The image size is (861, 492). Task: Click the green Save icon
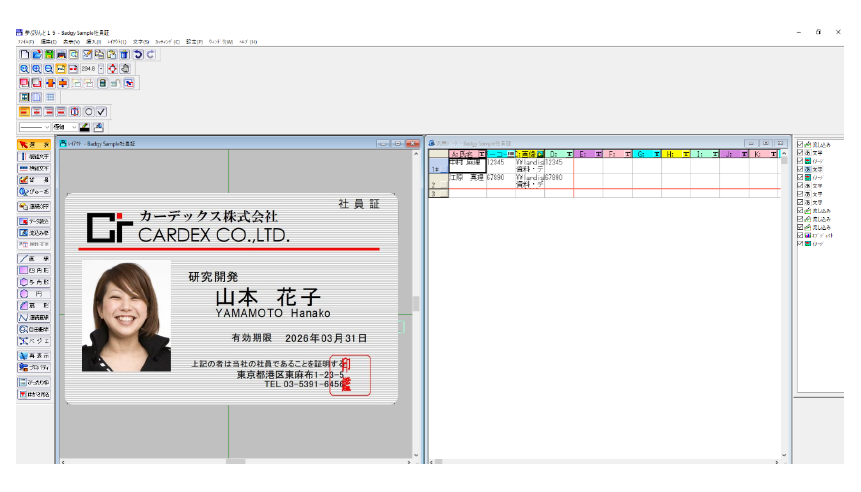point(50,54)
